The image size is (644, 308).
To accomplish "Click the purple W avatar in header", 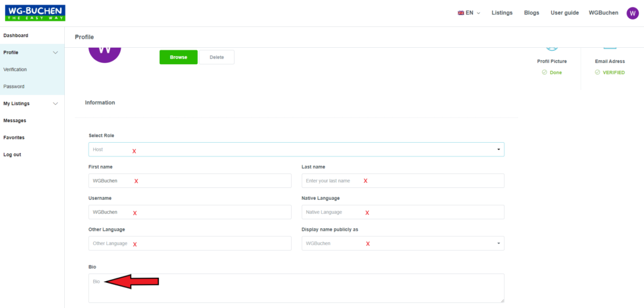I will tap(633, 13).
